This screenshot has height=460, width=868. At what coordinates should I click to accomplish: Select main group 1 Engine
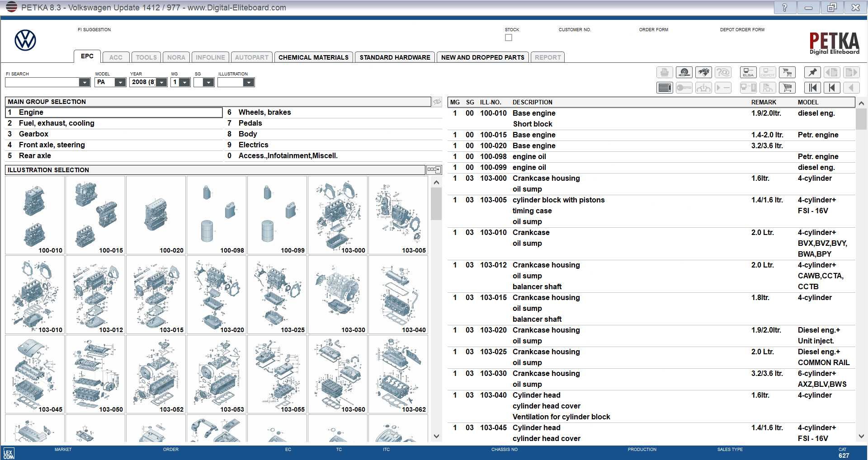pos(114,113)
